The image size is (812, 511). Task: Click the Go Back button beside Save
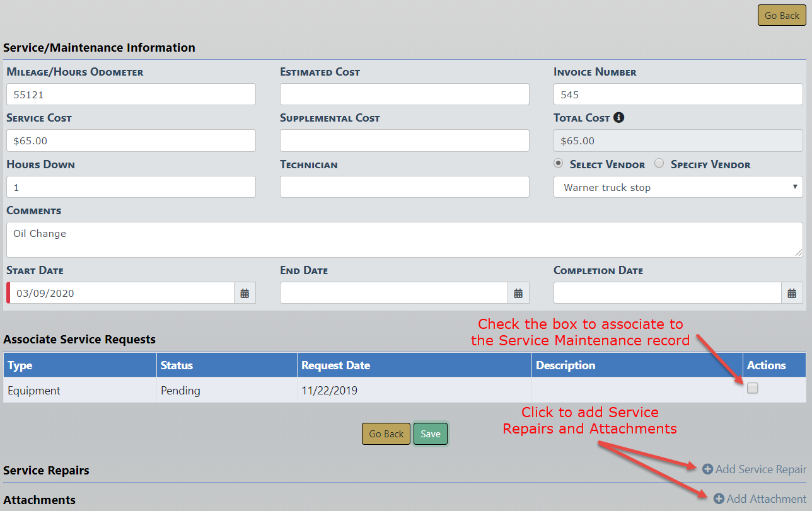pos(386,434)
